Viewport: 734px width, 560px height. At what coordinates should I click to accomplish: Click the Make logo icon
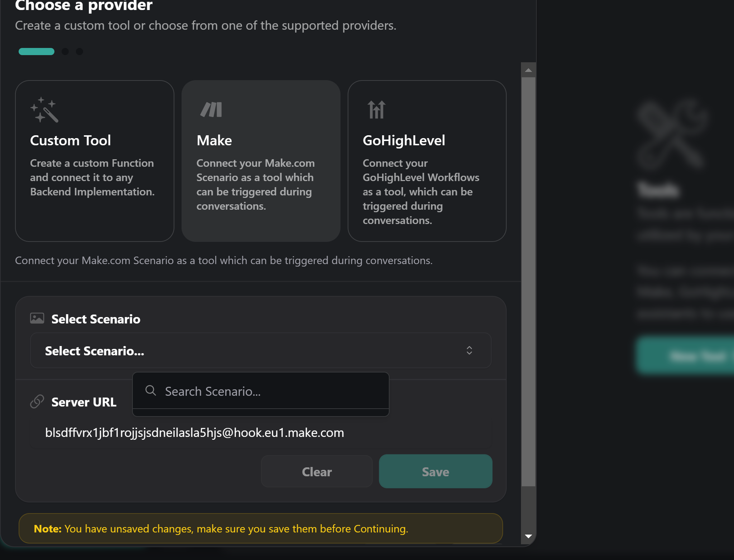[x=211, y=109]
